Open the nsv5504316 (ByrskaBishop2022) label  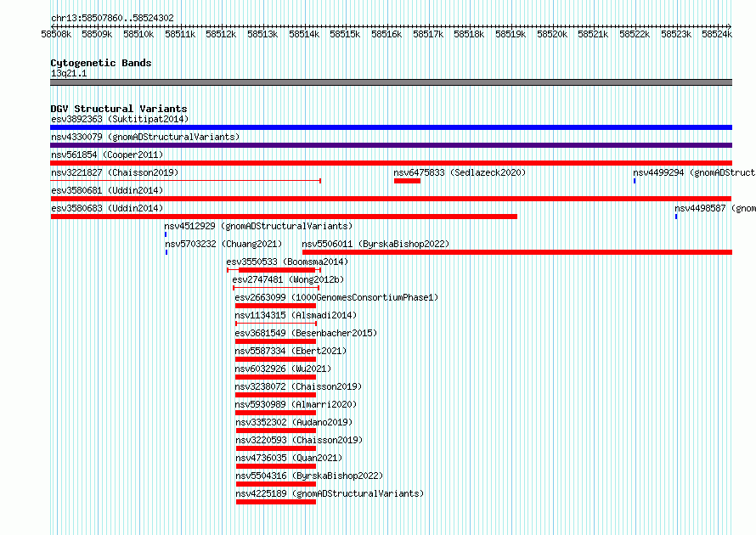(309, 476)
